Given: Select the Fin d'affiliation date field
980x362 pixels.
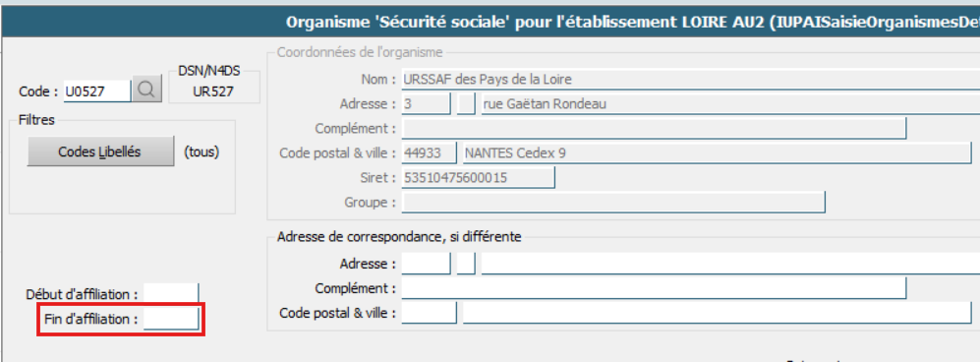Looking at the screenshot, I should point(171,319).
